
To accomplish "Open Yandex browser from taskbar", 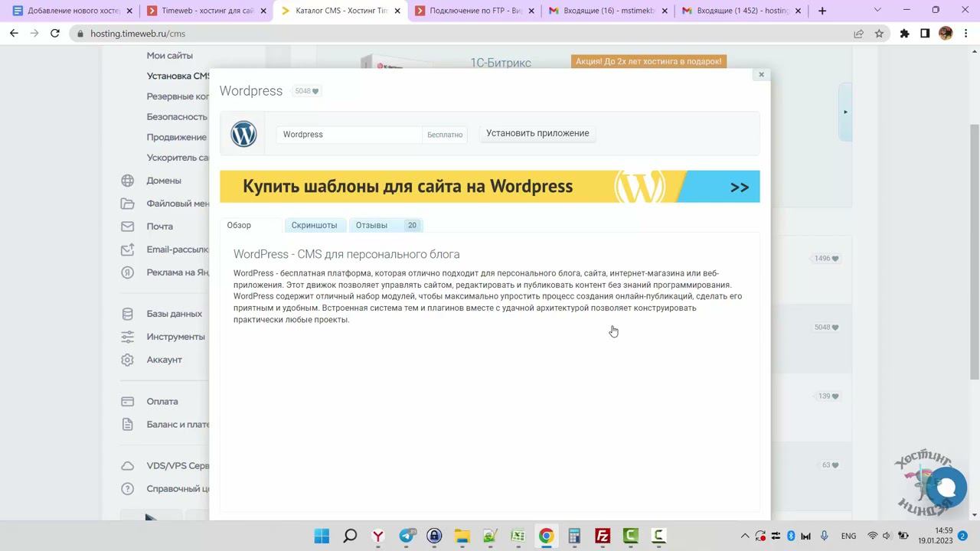I will coord(378,536).
